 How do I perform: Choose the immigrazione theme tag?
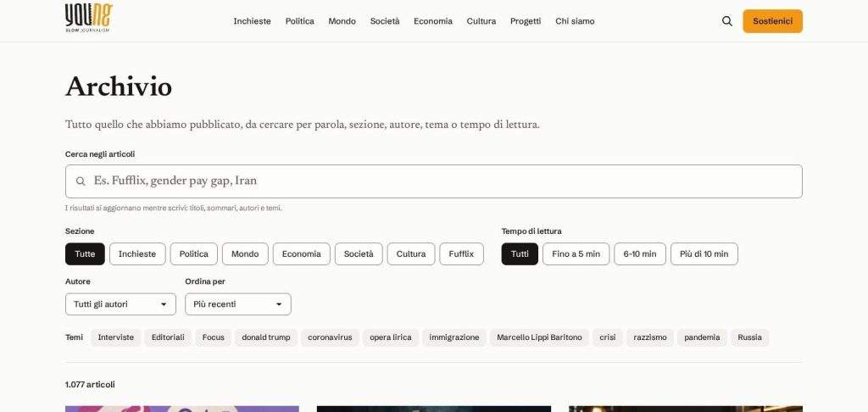(x=454, y=337)
